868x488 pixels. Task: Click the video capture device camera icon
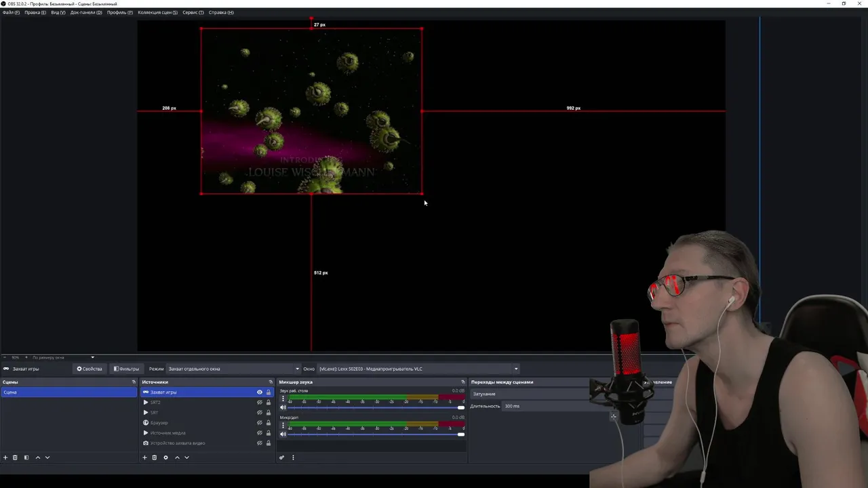[x=145, y=443]
